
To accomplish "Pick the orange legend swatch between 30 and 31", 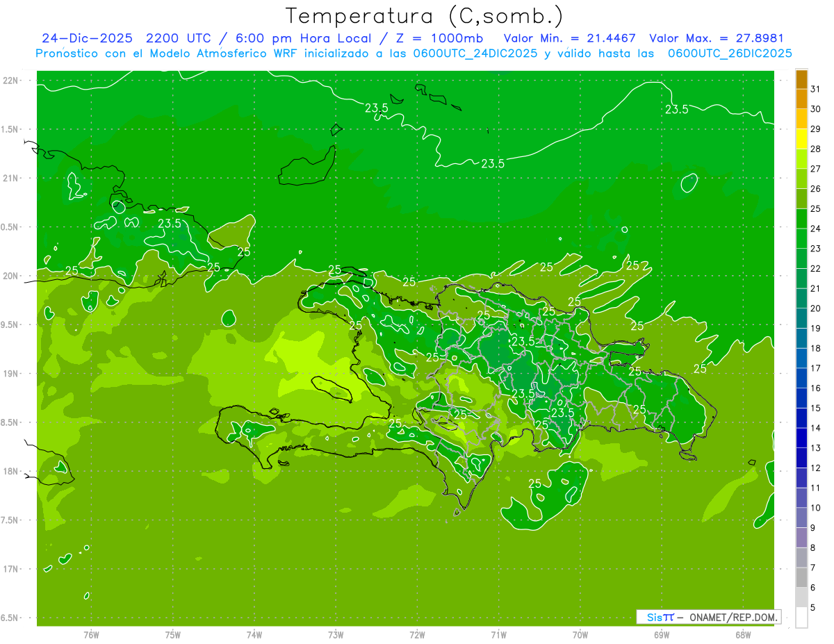I will pos(801,99).
